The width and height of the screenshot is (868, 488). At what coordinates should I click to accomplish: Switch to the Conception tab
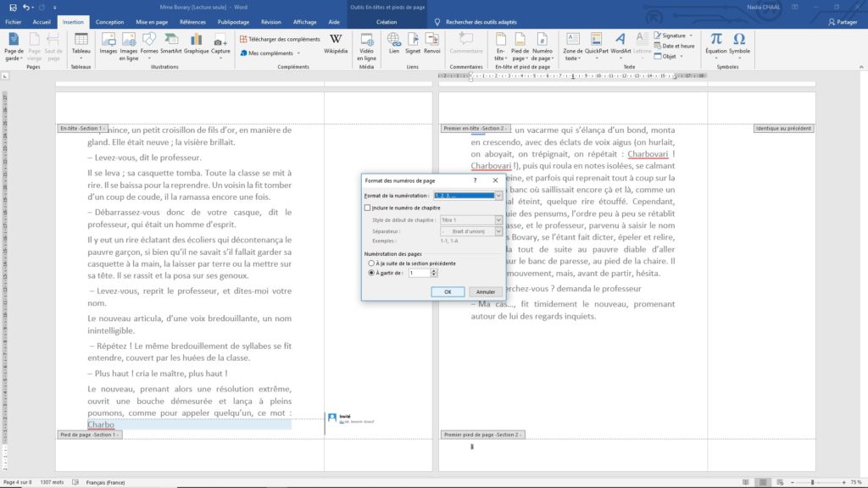109,22
